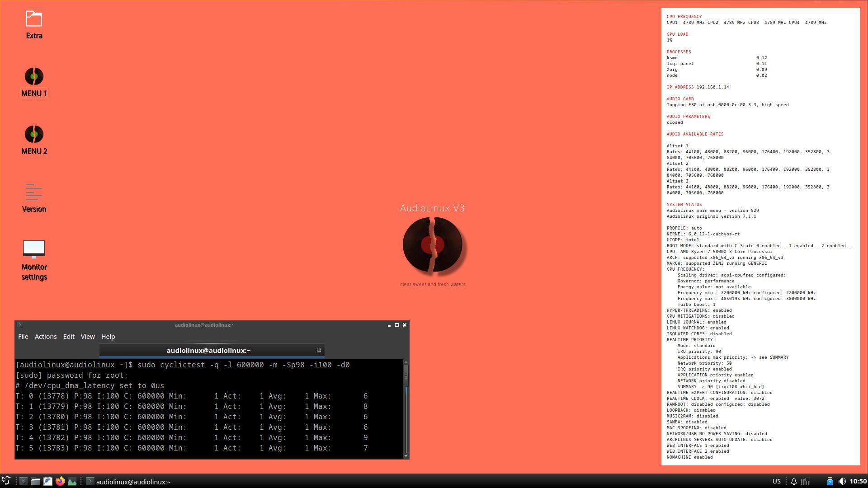Expand the Audio Available Rates altset list

tap(694, 134)
